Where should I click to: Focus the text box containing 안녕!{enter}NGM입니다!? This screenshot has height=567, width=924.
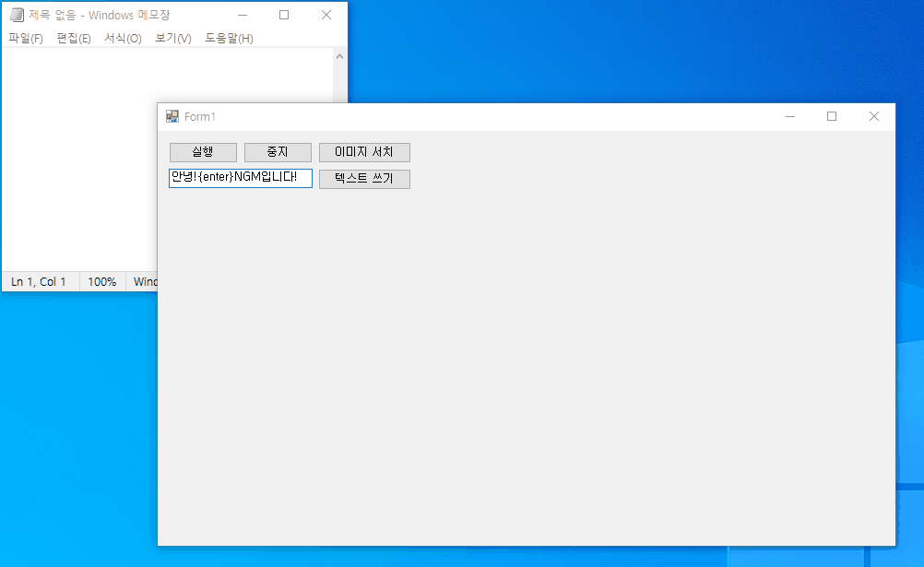tap(241, 178)
